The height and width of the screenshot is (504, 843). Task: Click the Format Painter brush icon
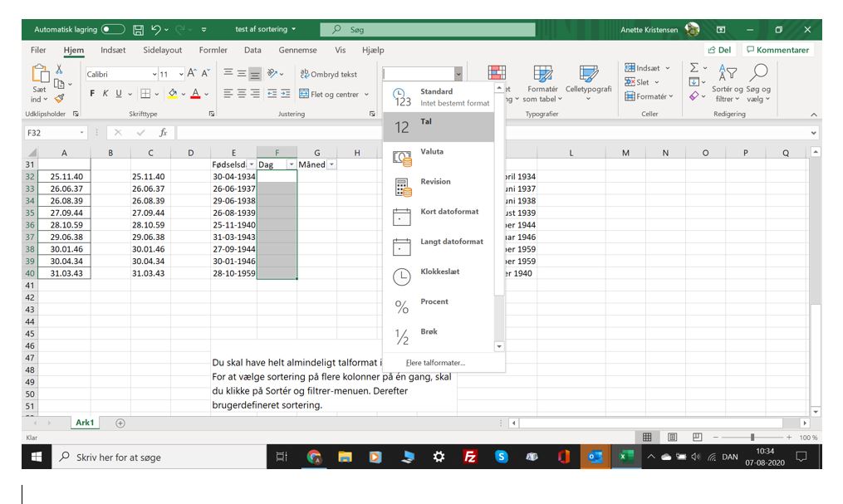(59, 98)
